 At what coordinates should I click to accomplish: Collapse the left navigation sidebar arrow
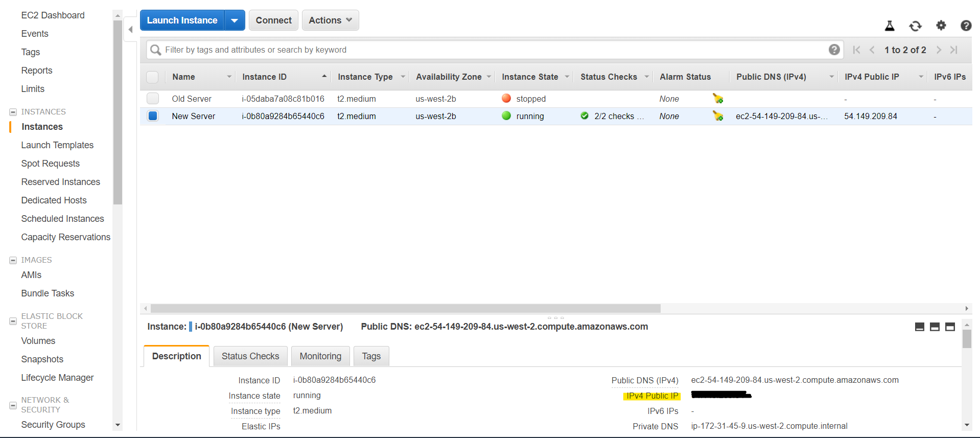click(131, 30)
